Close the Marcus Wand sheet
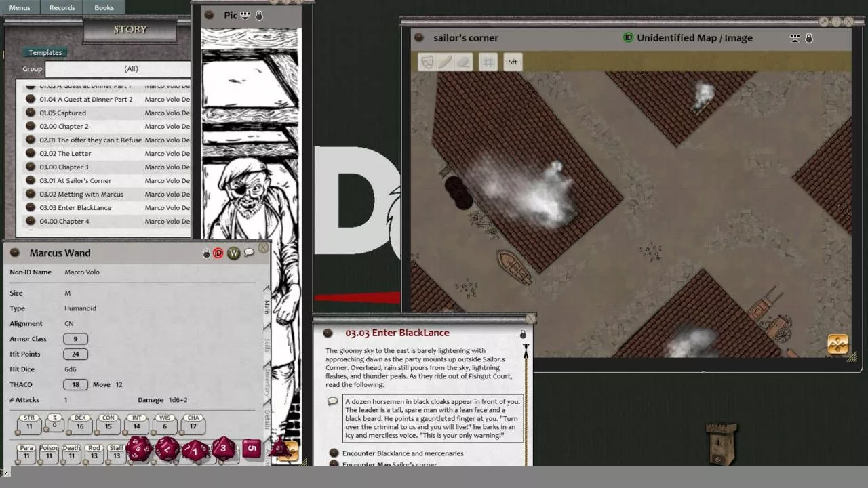Image resolution: width=868 pixels, height=488 pixels. click(263, 248)
